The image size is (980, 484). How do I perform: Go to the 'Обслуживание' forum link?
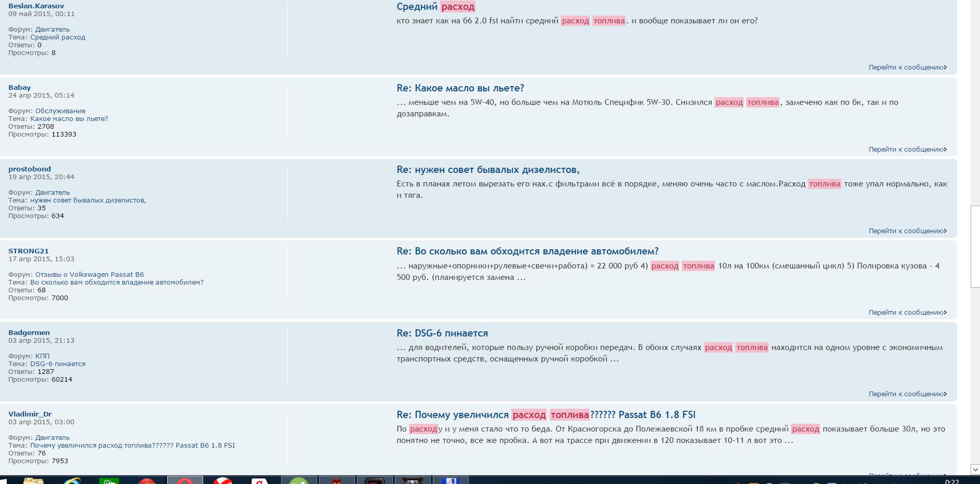click(x=60, y=111)
